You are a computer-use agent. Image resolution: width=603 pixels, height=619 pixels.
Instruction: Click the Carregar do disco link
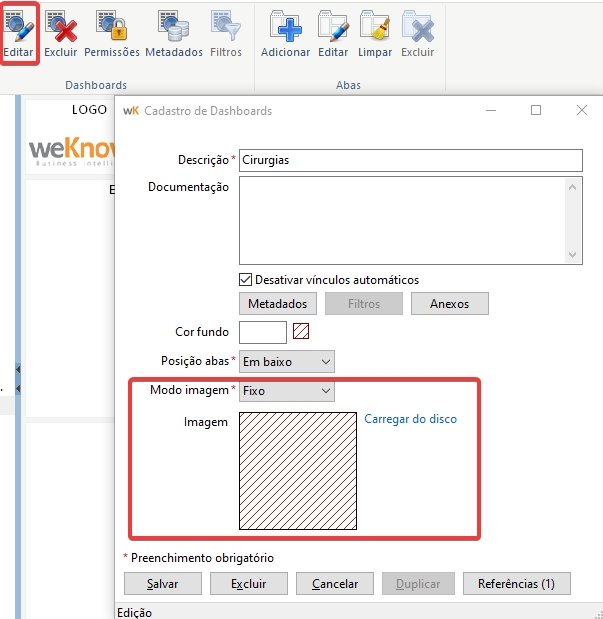click(x=410, y=419)
